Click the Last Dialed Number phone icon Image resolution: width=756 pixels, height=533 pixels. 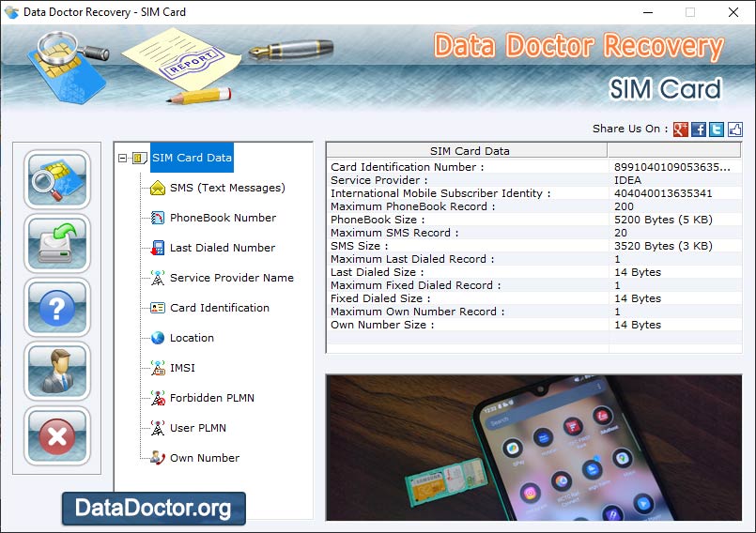158,248
